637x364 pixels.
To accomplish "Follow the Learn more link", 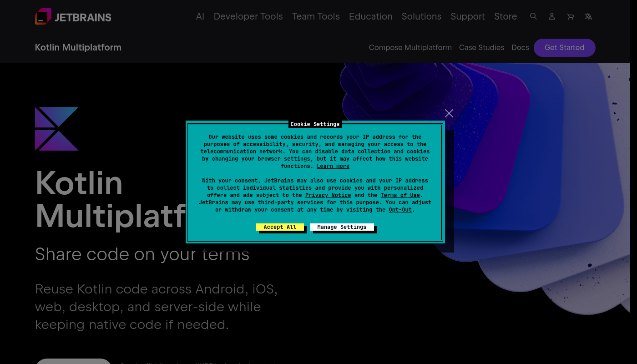I will (x=333, y=166).
